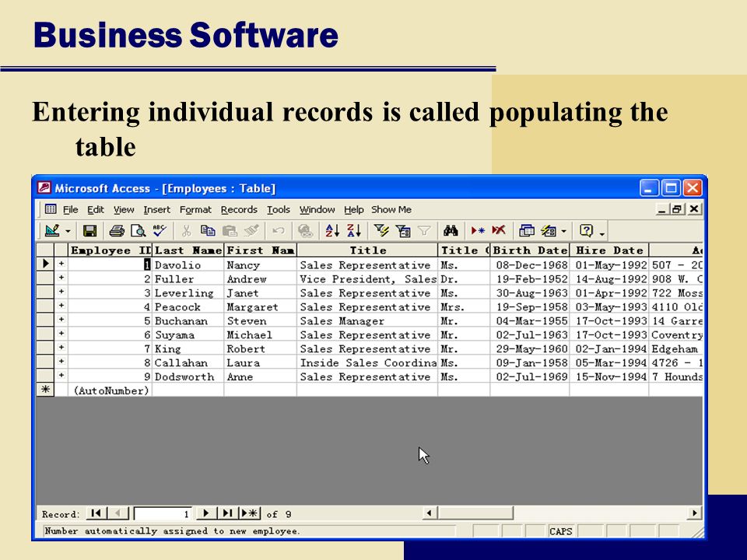Click the Delete Record toolbar icon
This screenshot has height=560, width=747.
coord(499,231)
